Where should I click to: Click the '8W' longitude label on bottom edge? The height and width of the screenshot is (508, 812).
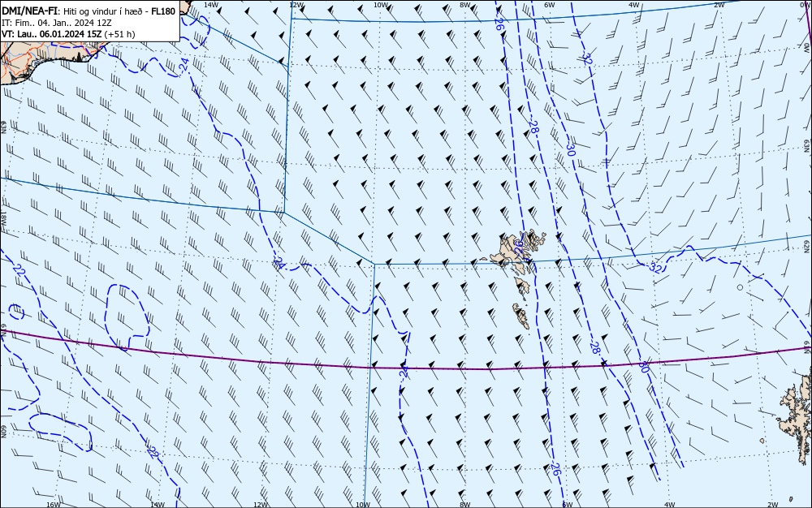(465, 505)
